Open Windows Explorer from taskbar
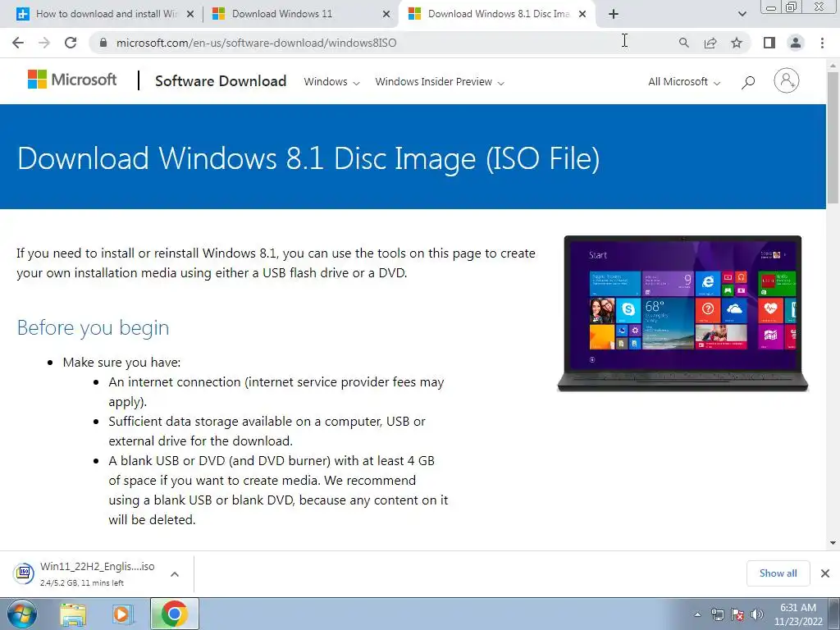The image size is (840, 630). [x=73, y=614]
